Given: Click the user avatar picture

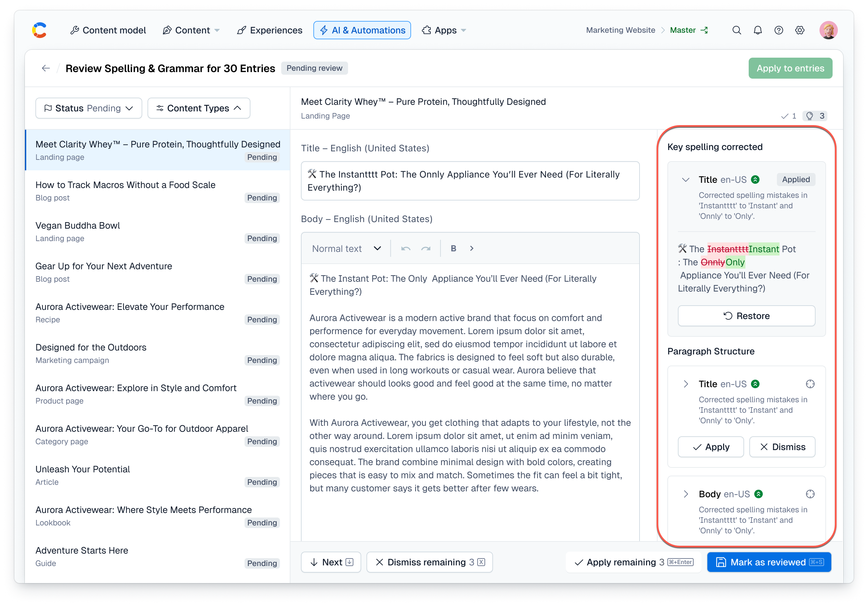Looking at the screenshot, I should [x=828, y=30].
